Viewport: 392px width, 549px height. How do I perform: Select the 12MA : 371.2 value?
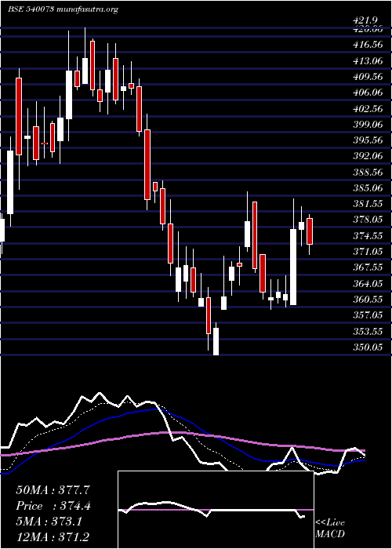pyautogui.click(x=54, y=537)
